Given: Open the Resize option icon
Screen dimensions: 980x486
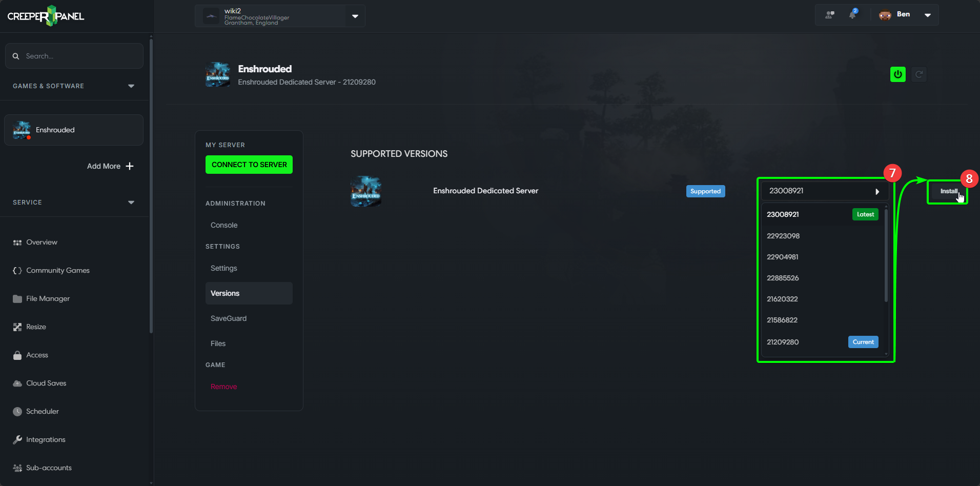Looking at the screenshot, I should [17, 327].
